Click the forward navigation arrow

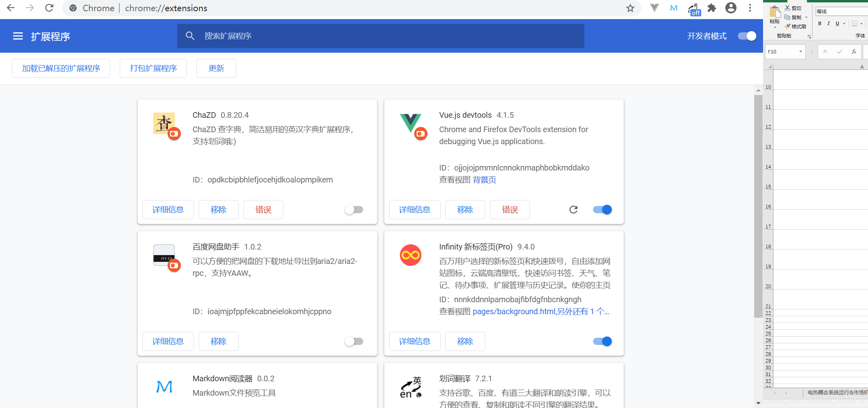[30, 8]
